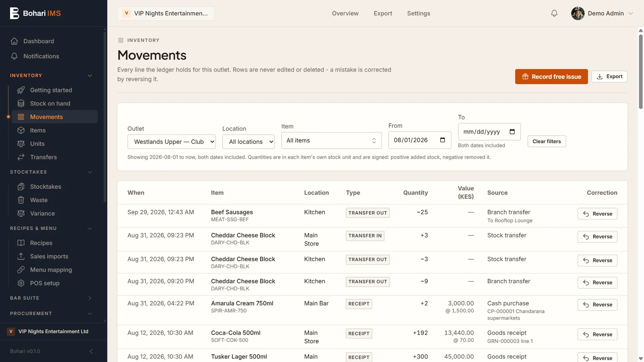Click the Bohari IMS logo icon
Viewport: 644px width, 362px height.
[15, 13]
